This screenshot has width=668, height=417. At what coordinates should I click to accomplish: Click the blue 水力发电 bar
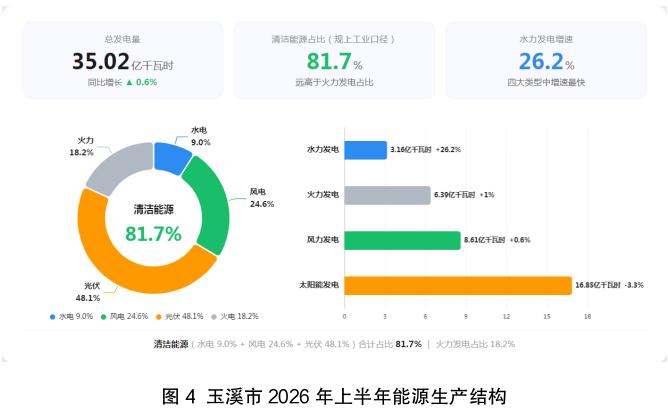(x=366, y=150)
